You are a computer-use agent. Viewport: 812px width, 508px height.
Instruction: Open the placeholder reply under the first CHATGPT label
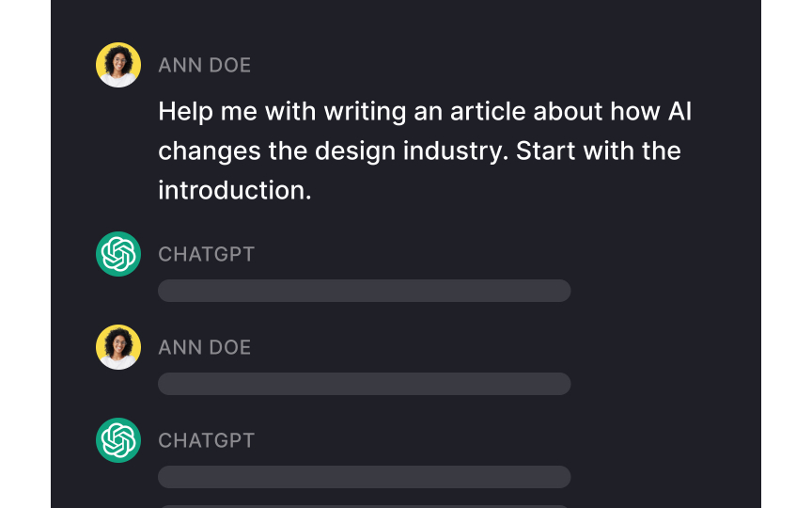pyautogui.click(x=365, y=291)
